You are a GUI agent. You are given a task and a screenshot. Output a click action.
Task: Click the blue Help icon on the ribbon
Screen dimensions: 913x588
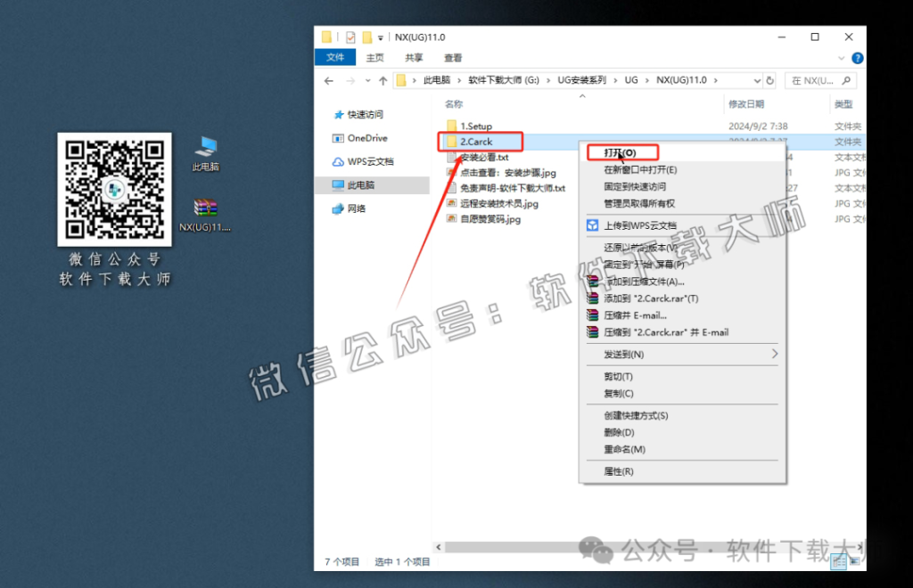pos(856,57)
